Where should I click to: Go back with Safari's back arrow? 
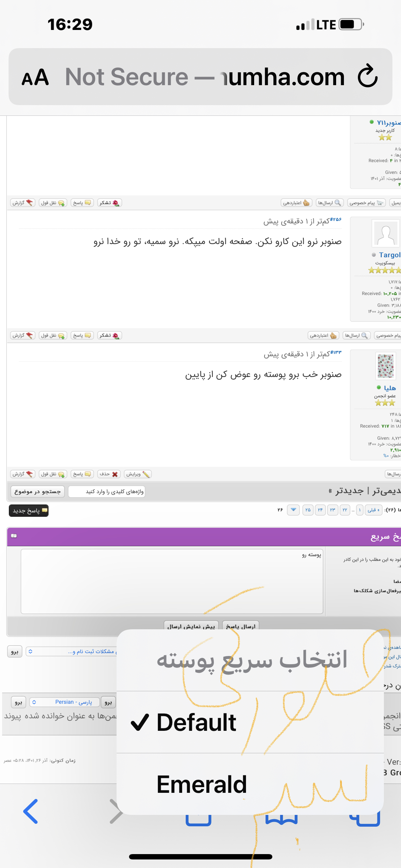click(31, 811)
